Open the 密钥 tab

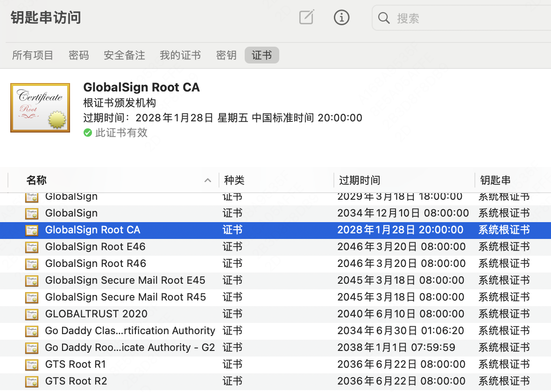pos(226,55)
